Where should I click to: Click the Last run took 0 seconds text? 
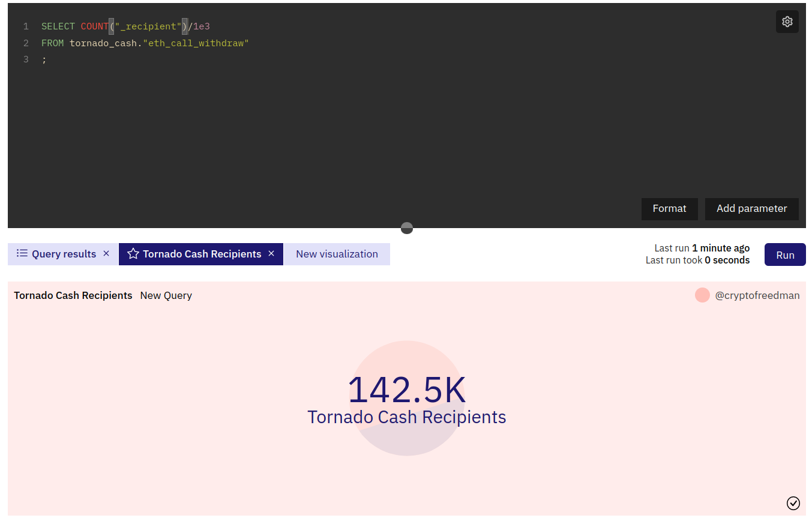pos(697,260)
